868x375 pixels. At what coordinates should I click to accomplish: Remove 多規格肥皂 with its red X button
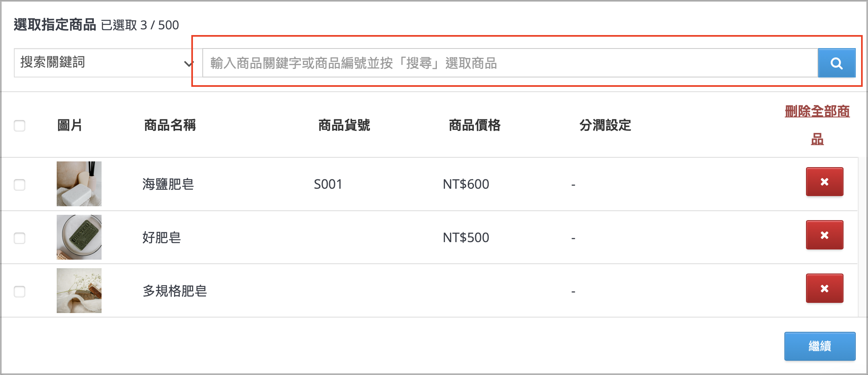click(824, 289)
